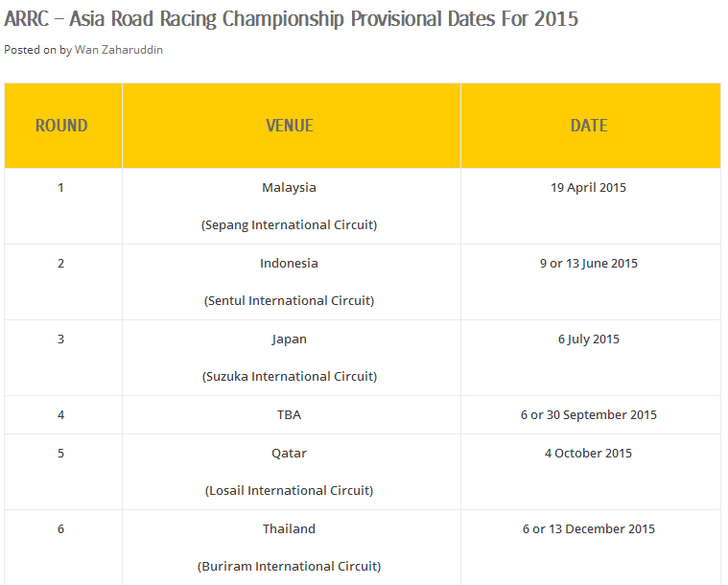Click Suzuka International Circuit text
The width and height of the screenshot is (728, 585).
(x=289, y=377)
